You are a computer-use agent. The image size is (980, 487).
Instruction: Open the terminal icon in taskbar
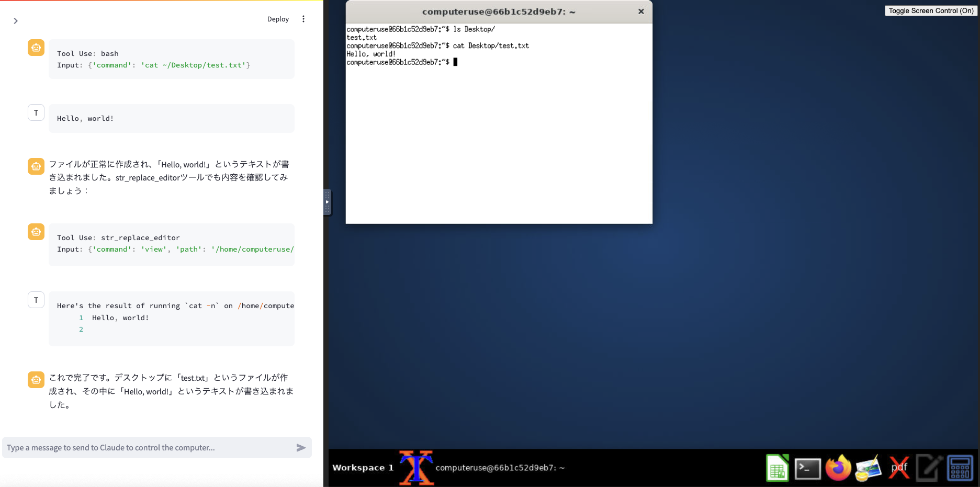(808, 469)
